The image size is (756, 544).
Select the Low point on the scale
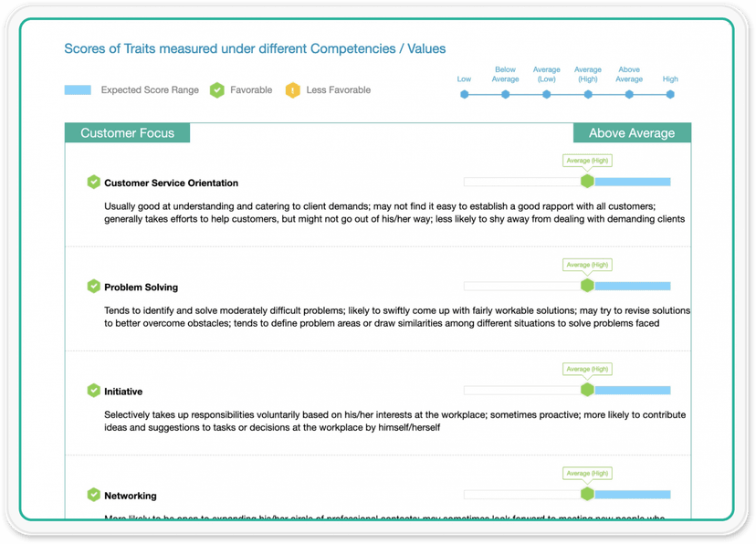coord(465,94)
